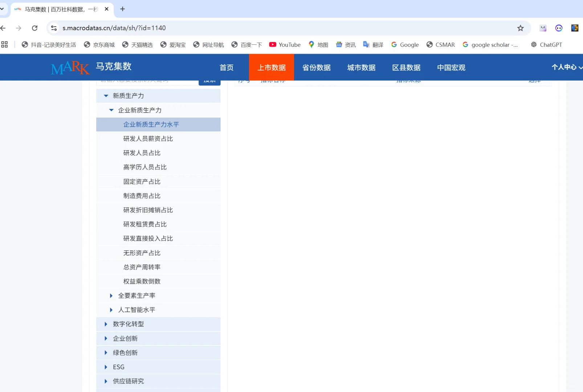Image resolution: width=583 pixels, height=392 pixels.
Task: Go to 首页 homepage link
Action: pyautogui.click(x=227, y=67)
